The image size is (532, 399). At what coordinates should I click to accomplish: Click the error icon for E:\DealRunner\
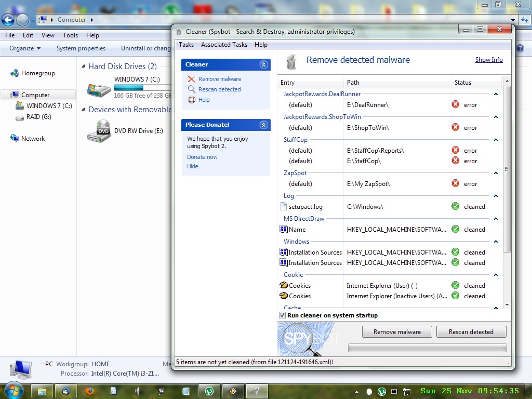pyautogui.click(x=455, y=104)
